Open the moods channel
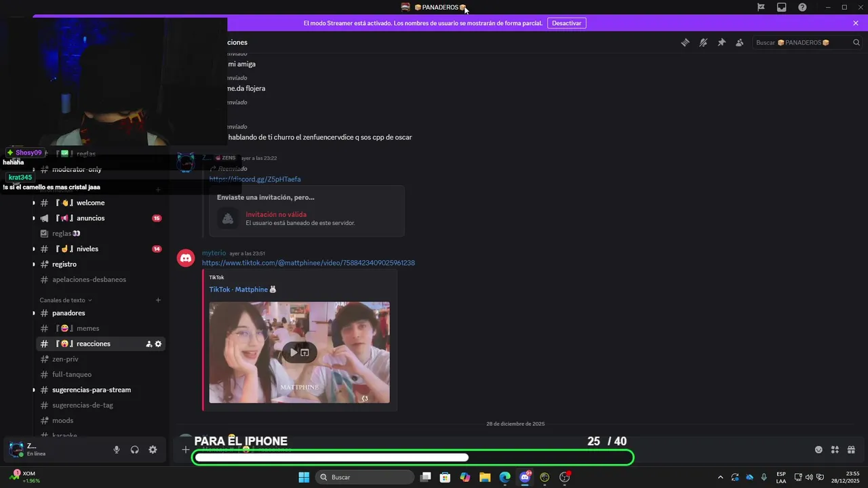The width and height of the screenshot is (868, 488). (100, 420)
